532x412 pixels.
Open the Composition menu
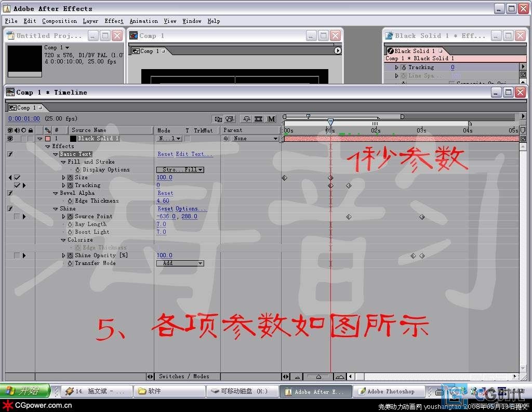point(59,21)
